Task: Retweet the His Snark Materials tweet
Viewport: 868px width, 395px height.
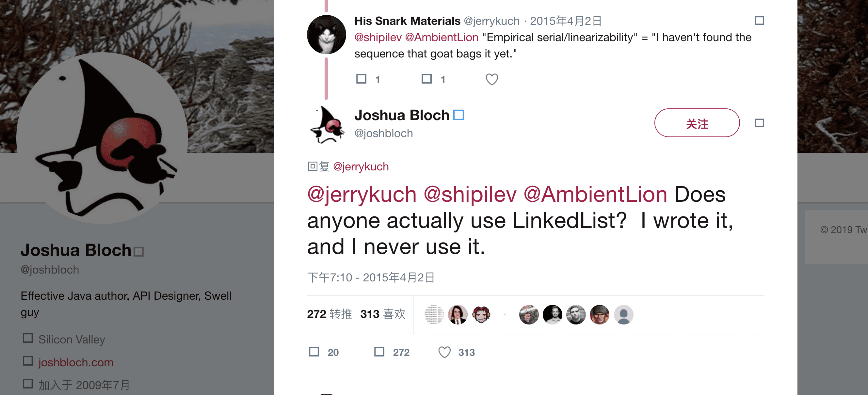Action: click(426, 79)
